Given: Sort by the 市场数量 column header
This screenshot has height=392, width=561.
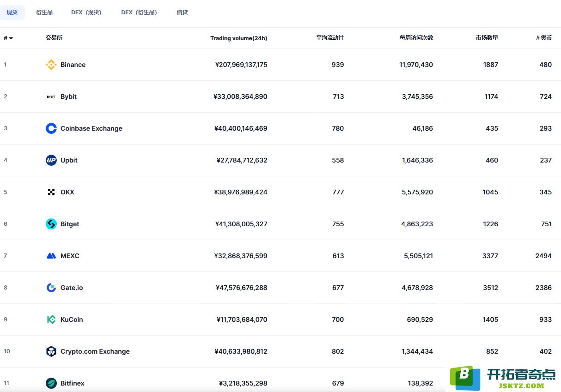Looking at the screenshot, I should click(487, 38).
